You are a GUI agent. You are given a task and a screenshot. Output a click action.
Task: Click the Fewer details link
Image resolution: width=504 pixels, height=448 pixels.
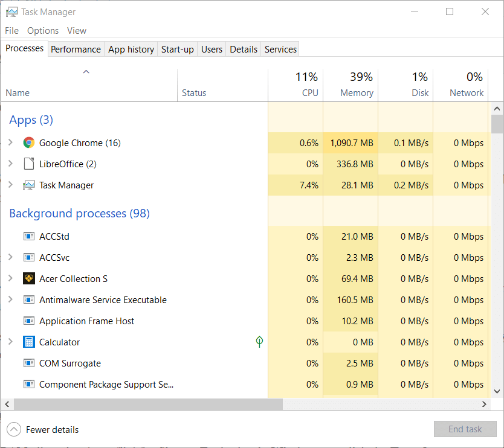[52, 430]
